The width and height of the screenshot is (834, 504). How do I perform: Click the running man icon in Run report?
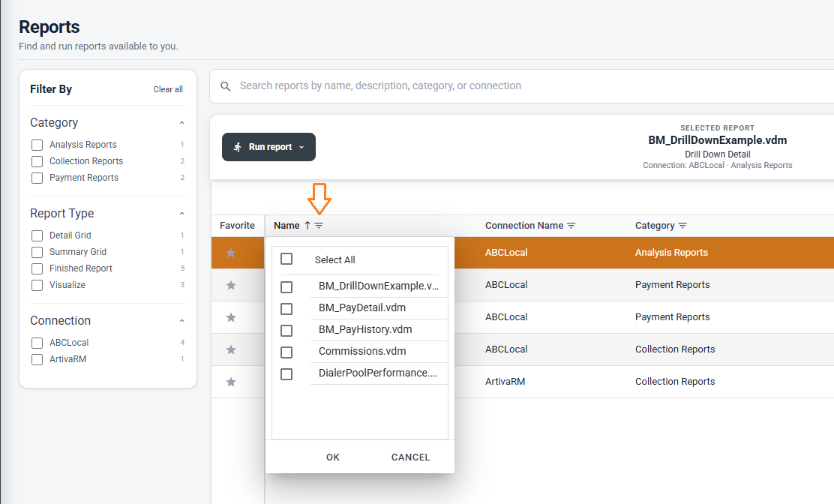(237, 147)
